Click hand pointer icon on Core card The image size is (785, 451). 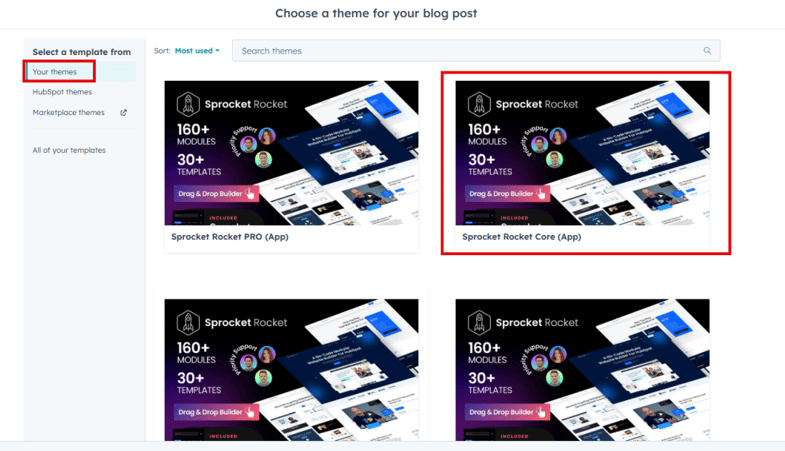point(541,194)
